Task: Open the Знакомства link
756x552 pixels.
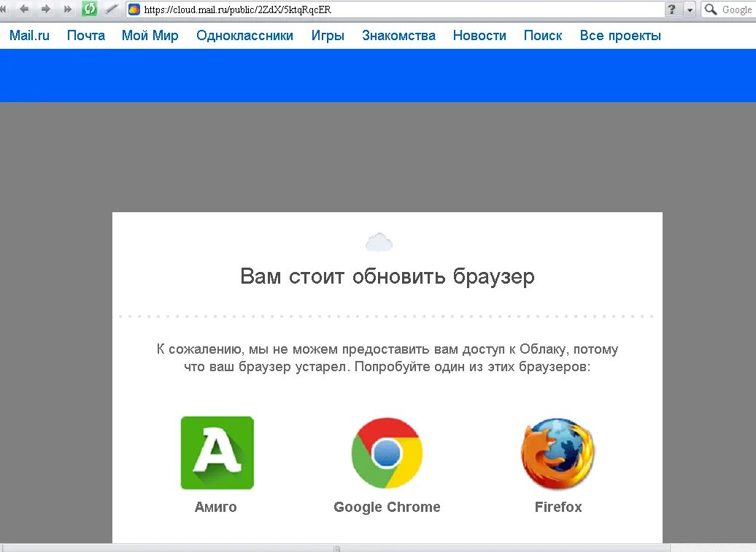Action: tap(398, 36)
